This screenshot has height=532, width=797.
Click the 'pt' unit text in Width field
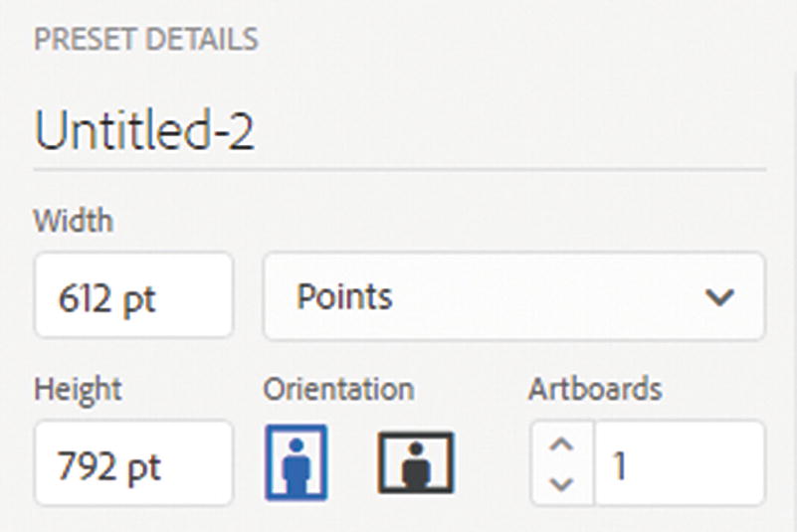click(140, 298)
